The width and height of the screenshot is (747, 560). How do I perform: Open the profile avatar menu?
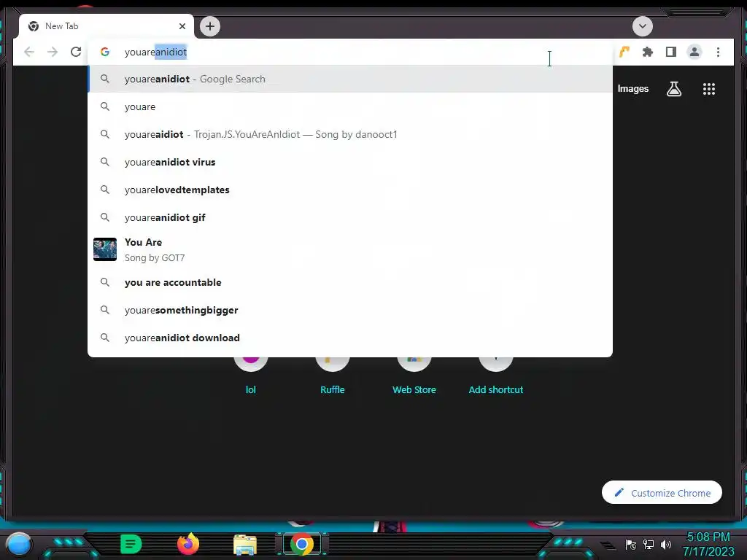[x=694, y=52]
